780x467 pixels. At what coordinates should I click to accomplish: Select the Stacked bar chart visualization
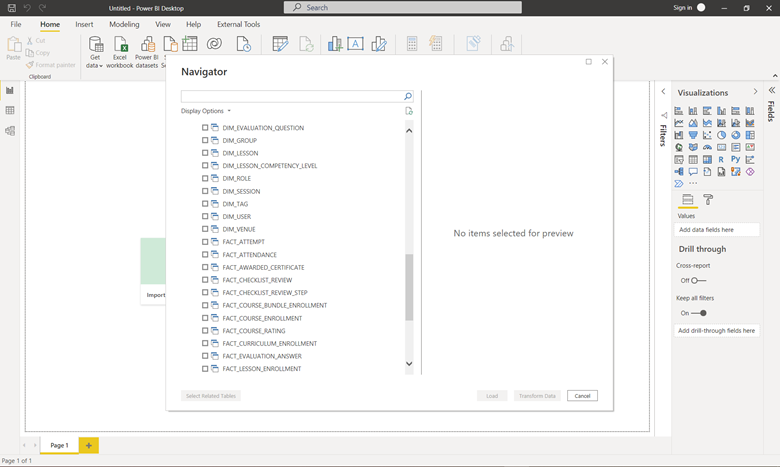coord(679,110)
